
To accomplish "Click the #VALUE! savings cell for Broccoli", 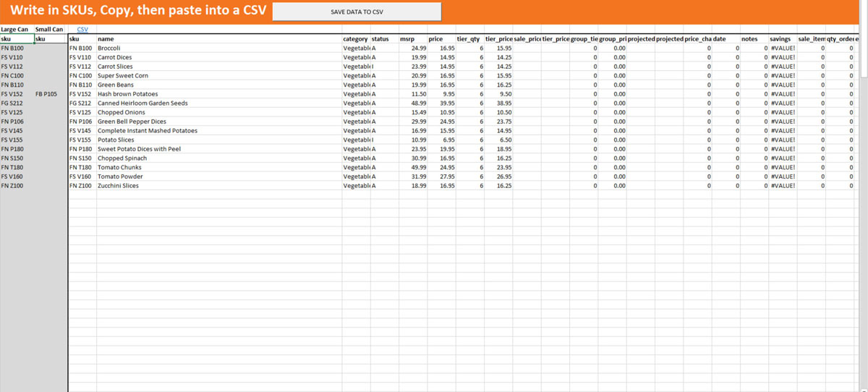I will pos(782,48).
